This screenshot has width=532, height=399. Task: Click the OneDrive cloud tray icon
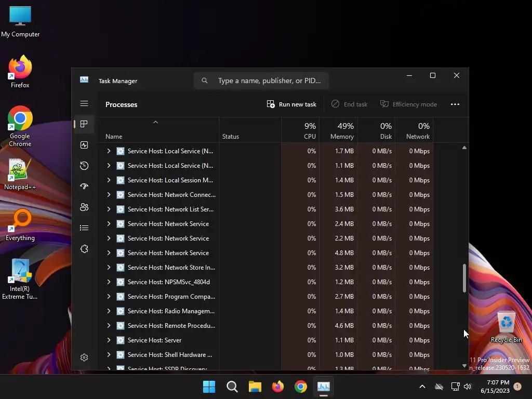(439, 387)
